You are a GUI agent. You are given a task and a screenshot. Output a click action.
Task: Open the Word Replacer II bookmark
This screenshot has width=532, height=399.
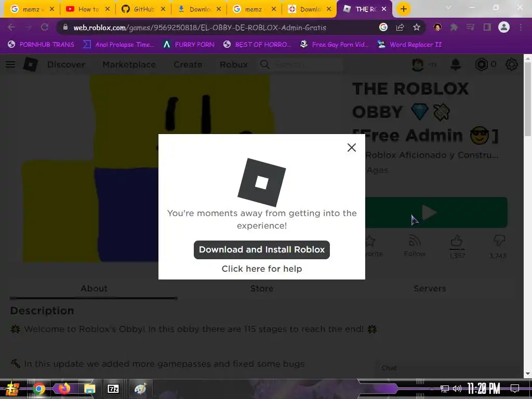[x=409, y=45]
